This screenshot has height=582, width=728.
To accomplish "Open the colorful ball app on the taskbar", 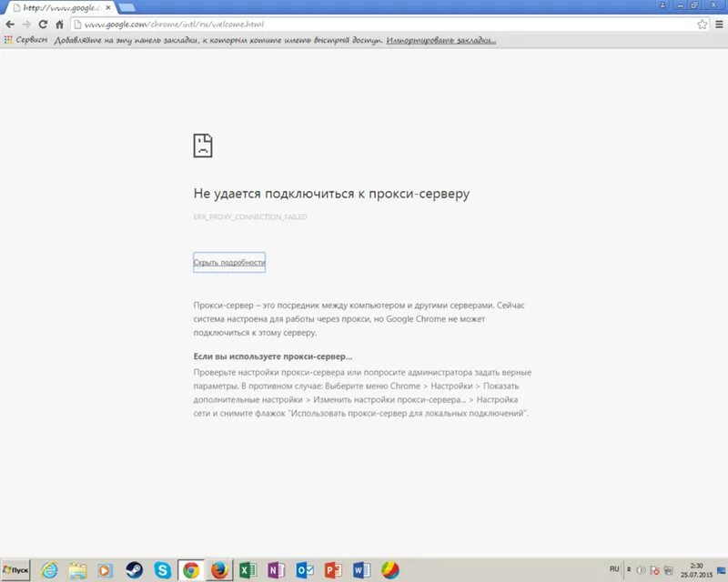I will 390,570.
